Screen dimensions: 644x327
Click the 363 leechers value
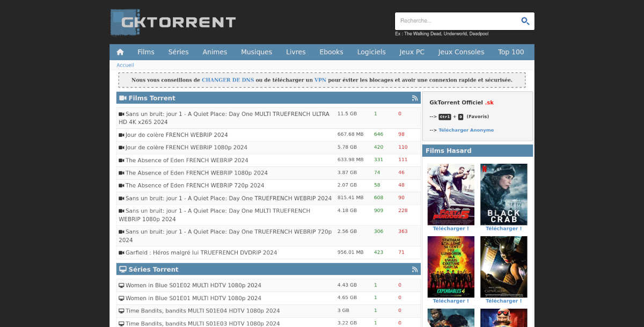(403, 232)
